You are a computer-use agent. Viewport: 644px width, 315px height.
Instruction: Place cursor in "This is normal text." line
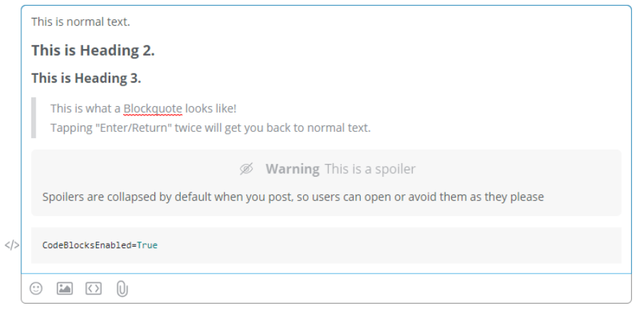click(80, 22)
